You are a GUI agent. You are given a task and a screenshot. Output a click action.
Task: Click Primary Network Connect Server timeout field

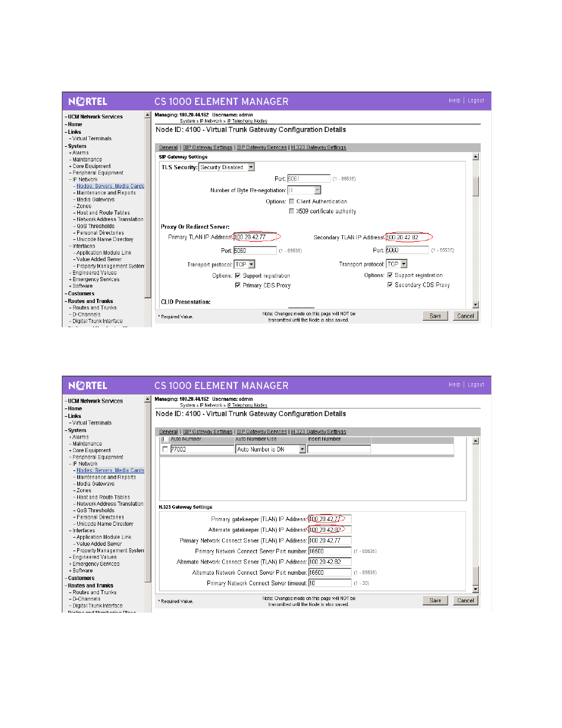click(330, 583)
